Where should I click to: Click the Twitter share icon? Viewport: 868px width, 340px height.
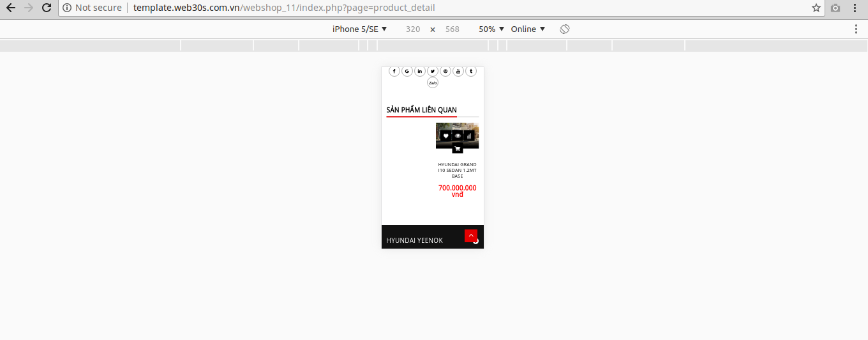(x=433, y=71)
